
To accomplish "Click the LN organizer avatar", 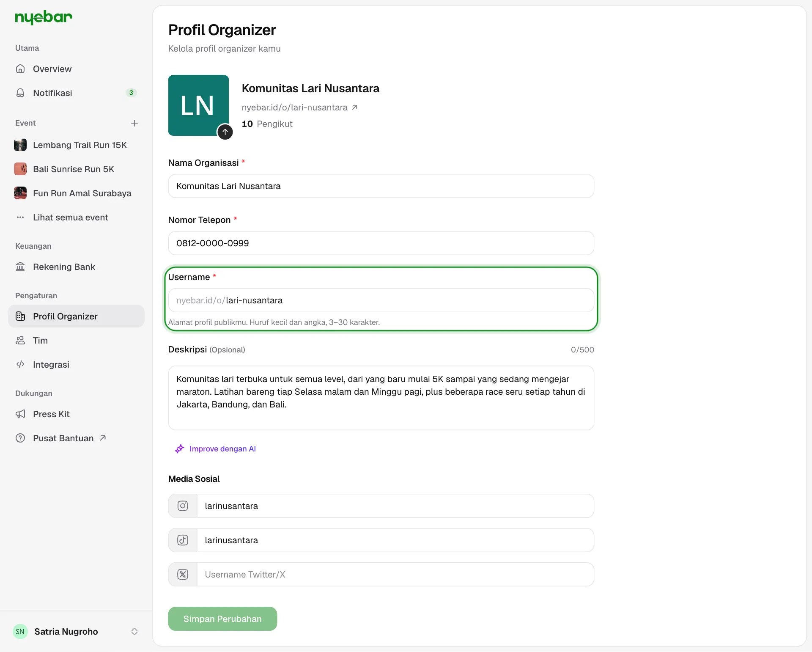I will coord(198,105).
